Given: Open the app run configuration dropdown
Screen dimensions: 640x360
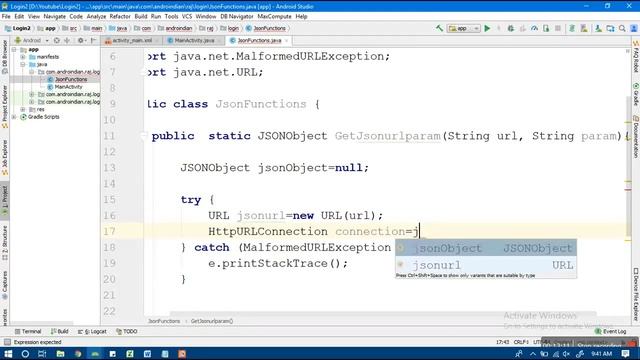Looking at the screenshot, I should (x=464, y=29).
